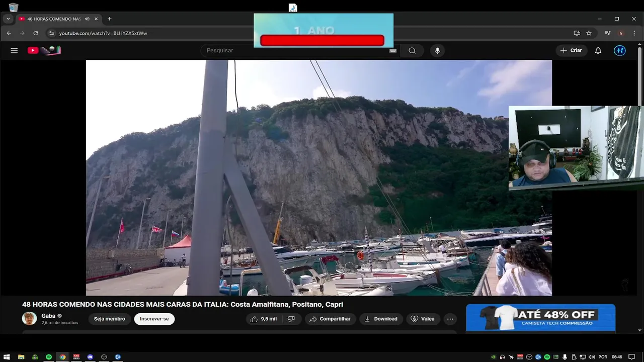Open YouTube notifications bell
This screenshot has height=362, width=644.
click(x=598, y=50)
